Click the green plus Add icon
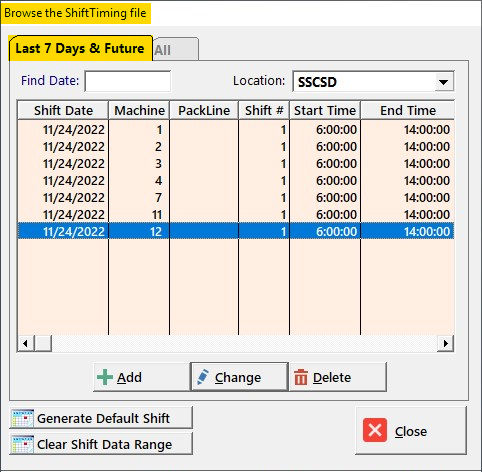This screenshot has height=472, width=482. click(x=105, y=377)
